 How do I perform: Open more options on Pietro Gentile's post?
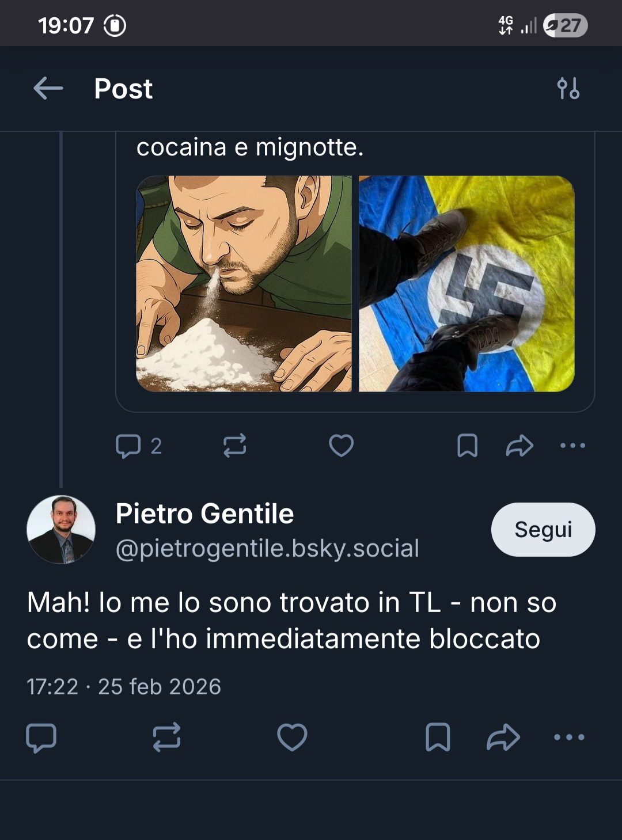[569, 738]
